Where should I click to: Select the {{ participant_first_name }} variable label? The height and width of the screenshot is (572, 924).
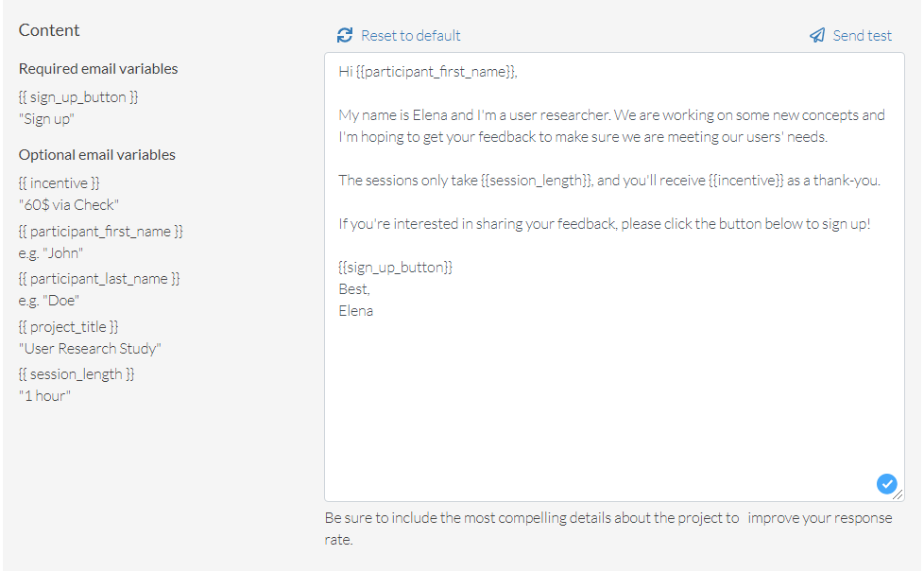pos(101,232)
